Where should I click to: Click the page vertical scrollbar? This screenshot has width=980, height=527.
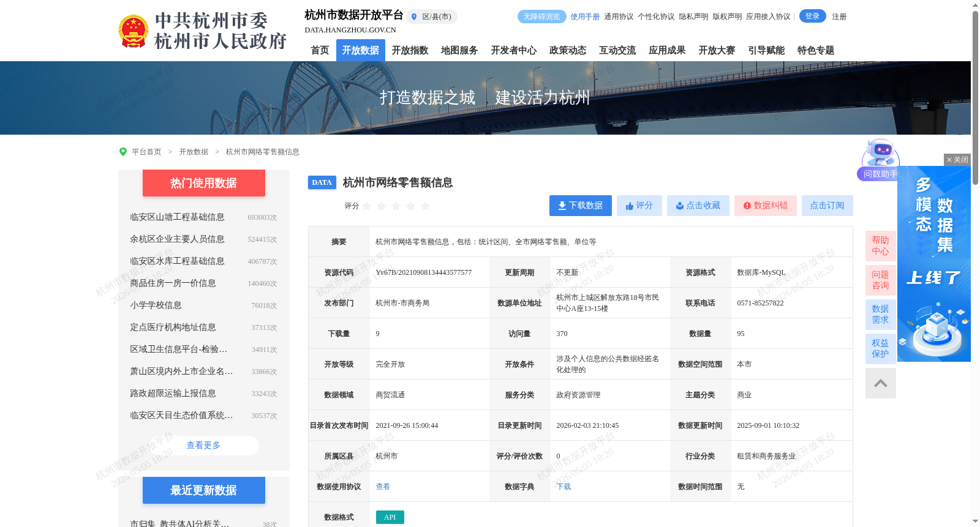tap(975, 98)
